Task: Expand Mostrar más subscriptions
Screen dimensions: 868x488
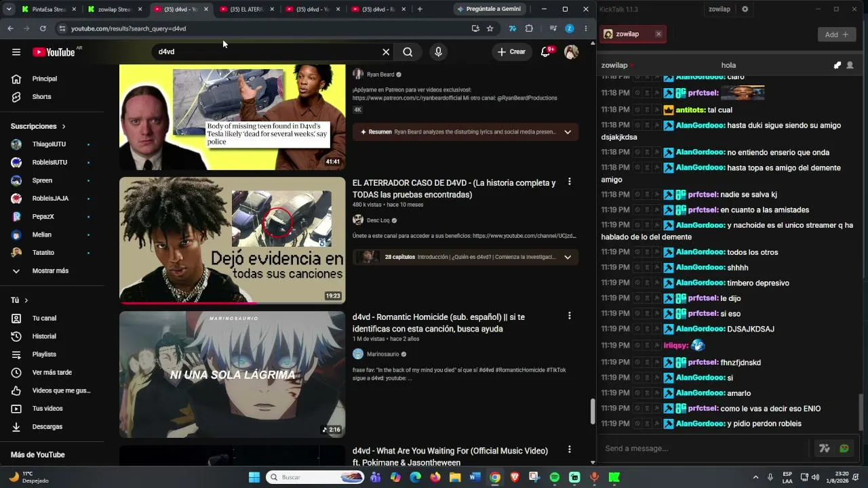Action: click(x=52, y=270)
